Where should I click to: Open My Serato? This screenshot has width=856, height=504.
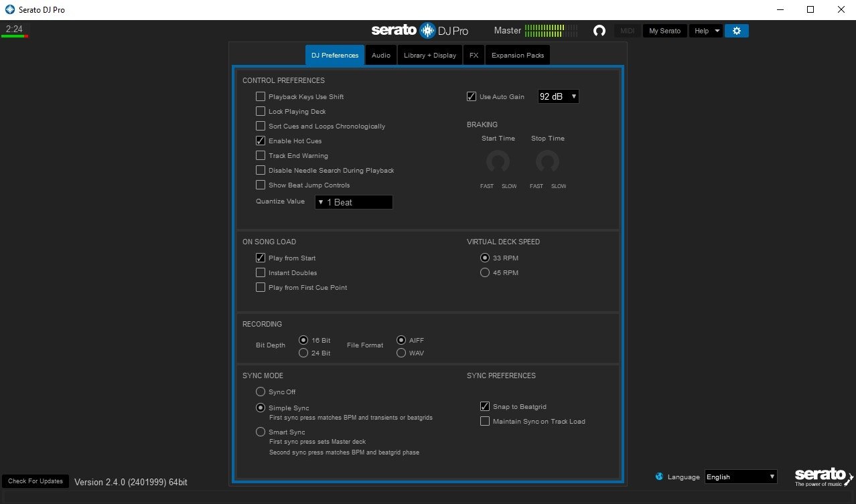(664, 31)
